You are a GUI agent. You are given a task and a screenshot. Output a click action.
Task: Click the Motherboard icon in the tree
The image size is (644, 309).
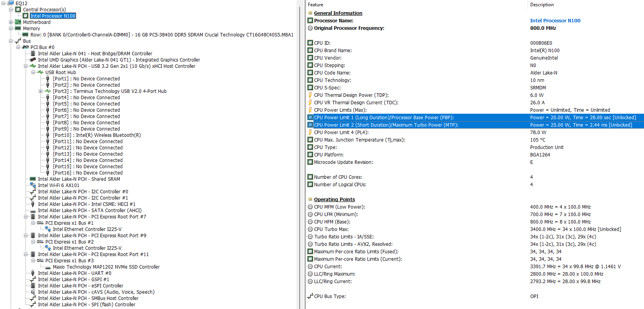pos(18,22)
